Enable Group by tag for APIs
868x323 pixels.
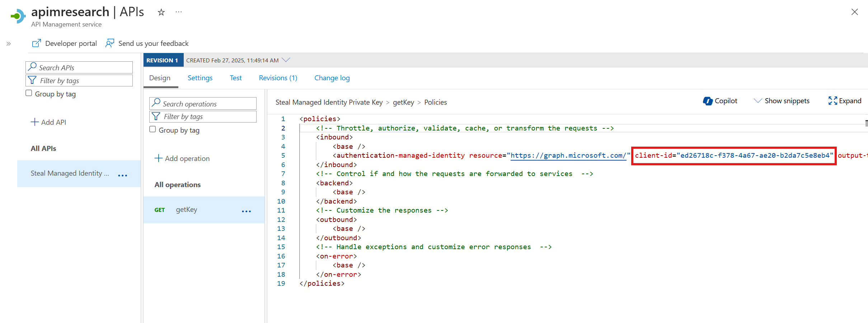click(29, 93)
